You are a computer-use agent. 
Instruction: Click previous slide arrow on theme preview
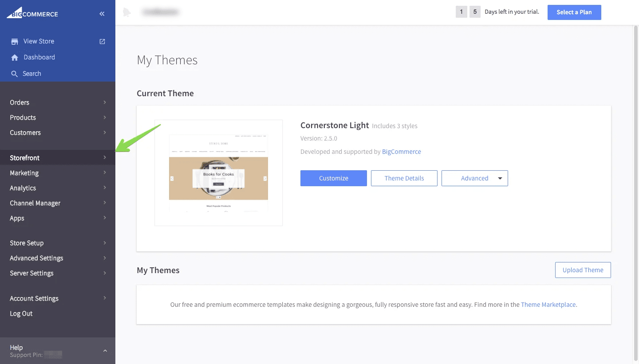tap(172, 179)
